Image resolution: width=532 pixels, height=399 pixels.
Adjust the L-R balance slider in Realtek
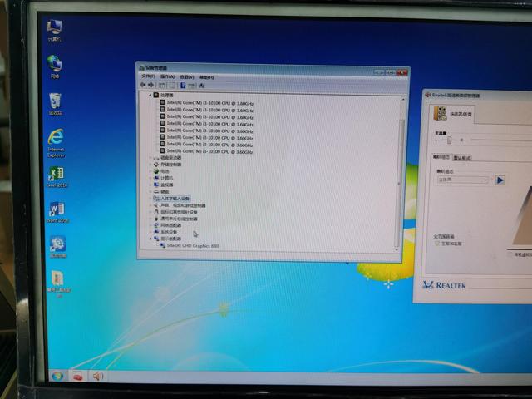(x=449, y=140)
